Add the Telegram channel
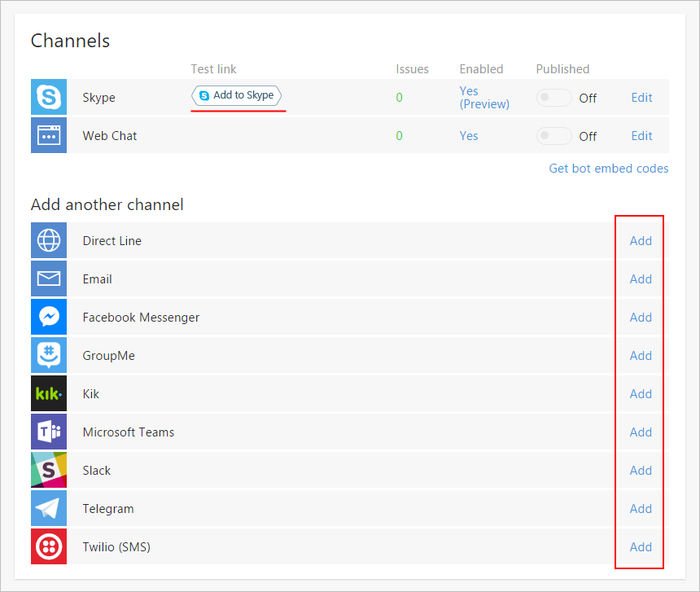The image size is (700, 592). coord(641,509)
